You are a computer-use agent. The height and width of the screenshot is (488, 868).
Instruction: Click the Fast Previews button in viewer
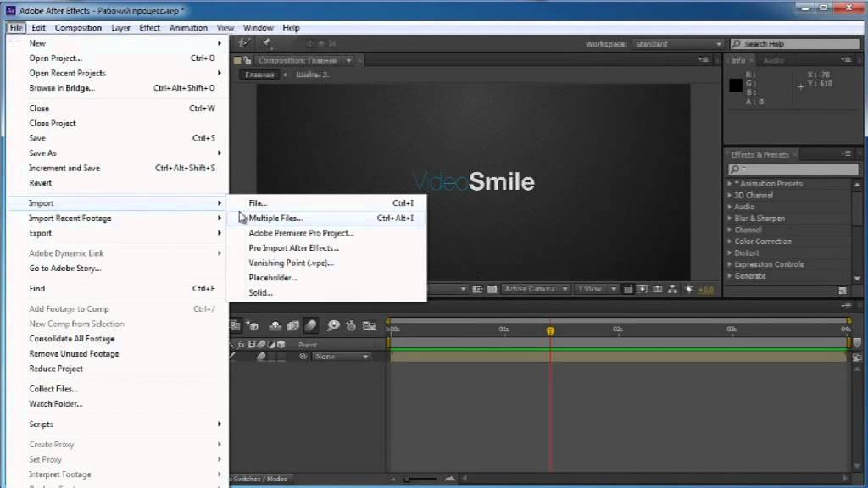point(643,290)
